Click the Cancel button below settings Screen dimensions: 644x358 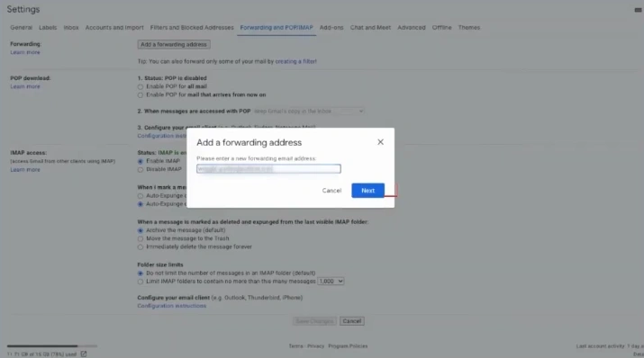coord(352,321)
